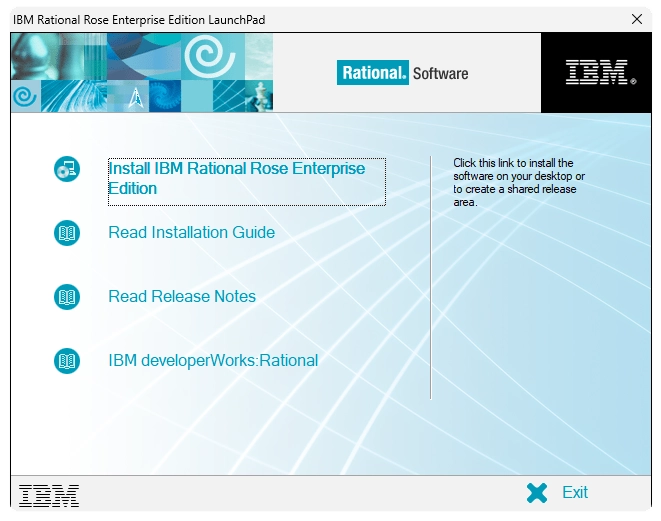
Task: Click the book icon next to Installation Guide
Action: 67,233
